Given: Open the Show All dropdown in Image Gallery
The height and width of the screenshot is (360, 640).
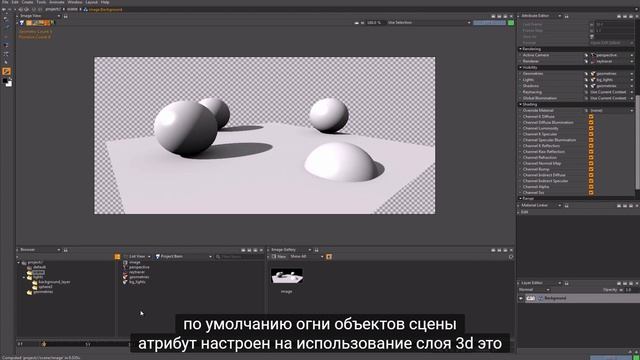Looking at the screenshot, I should click(307, 257).
